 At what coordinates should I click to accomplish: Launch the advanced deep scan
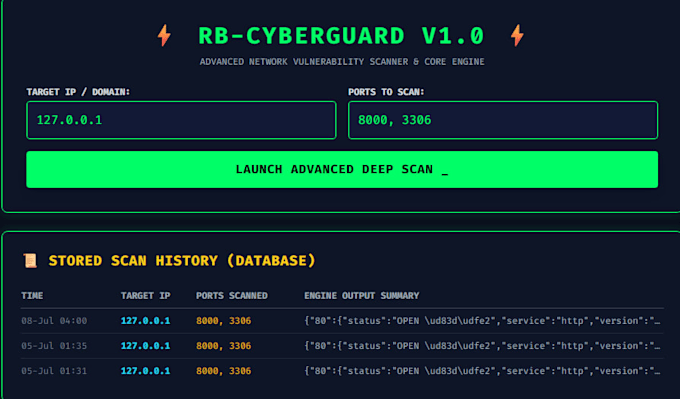click(x=342, y=170)
